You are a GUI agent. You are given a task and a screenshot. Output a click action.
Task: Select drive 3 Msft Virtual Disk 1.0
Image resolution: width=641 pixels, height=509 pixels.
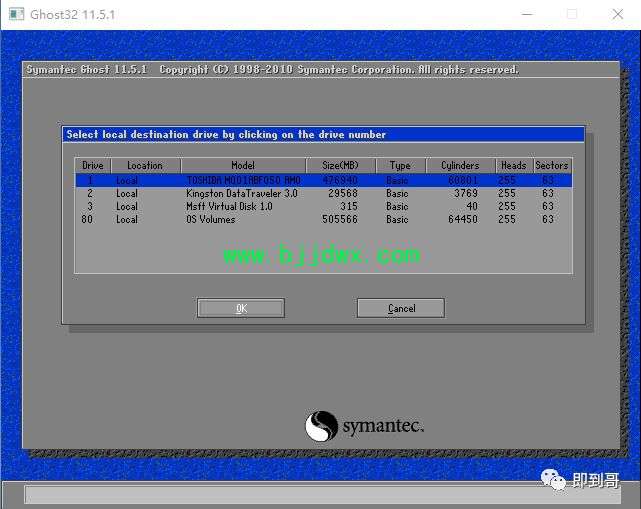[x=324, y=206]
